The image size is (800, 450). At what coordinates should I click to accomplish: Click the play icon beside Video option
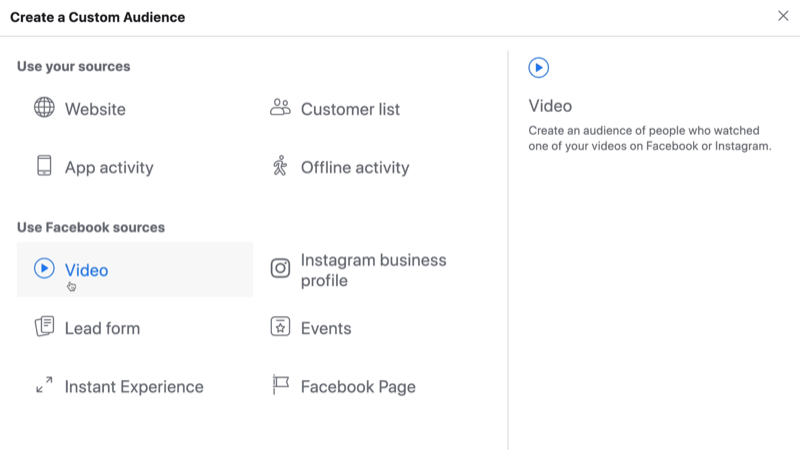[x=44, y=268]
